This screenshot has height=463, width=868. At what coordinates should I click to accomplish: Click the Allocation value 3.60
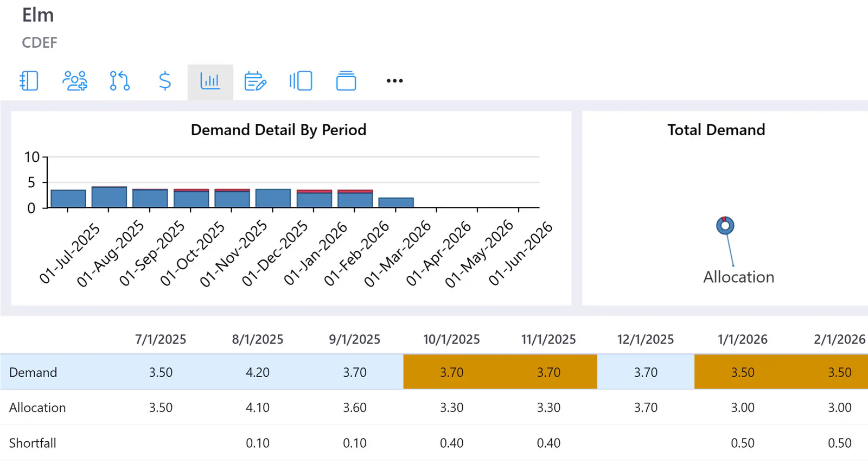click(355, 408)
